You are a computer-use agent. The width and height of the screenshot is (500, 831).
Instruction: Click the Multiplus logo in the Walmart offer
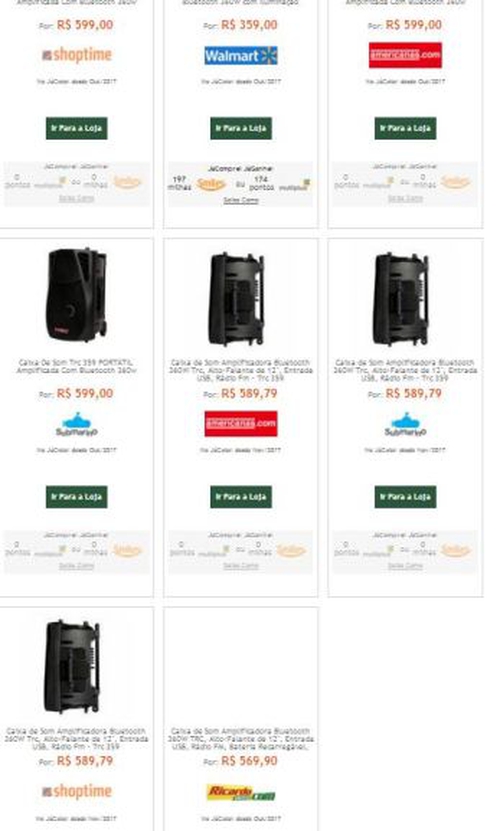pyautogui.click(x=294, y=185)
